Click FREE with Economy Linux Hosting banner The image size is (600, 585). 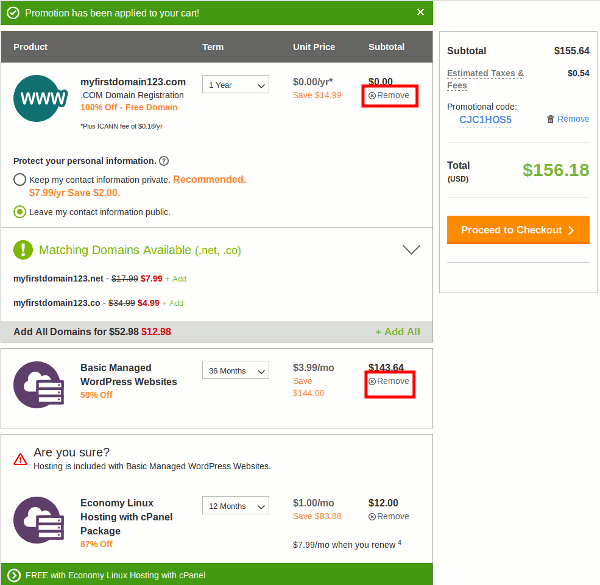[217, 574]
